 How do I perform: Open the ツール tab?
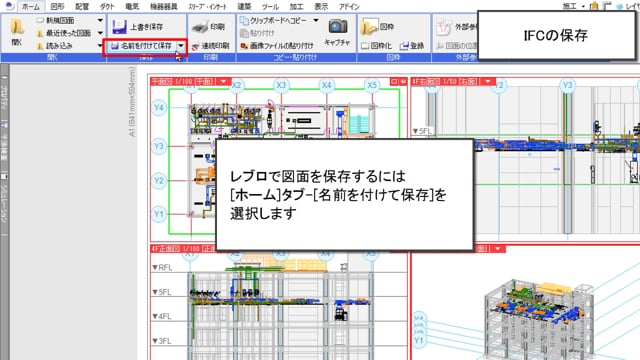(x=270, y=7)
